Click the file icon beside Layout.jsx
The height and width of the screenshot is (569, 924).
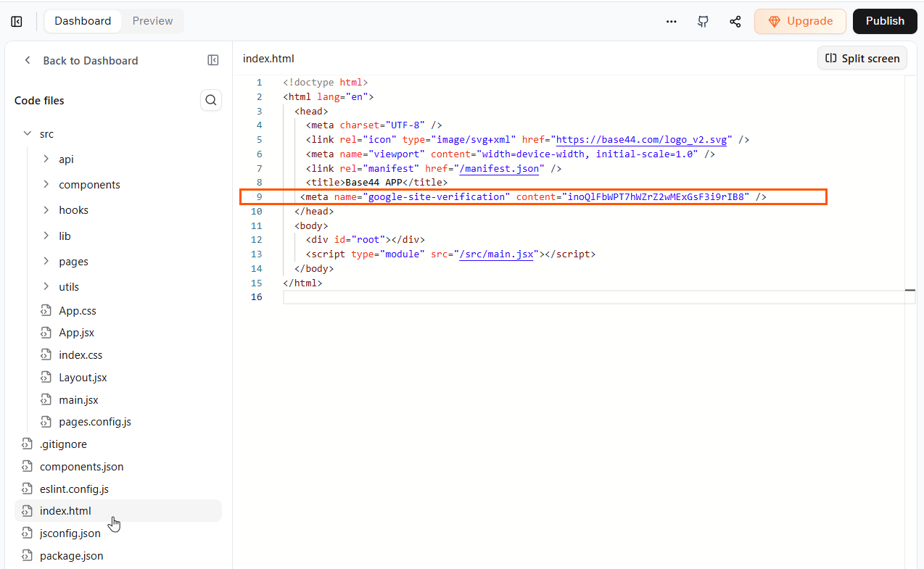point(46,378)
